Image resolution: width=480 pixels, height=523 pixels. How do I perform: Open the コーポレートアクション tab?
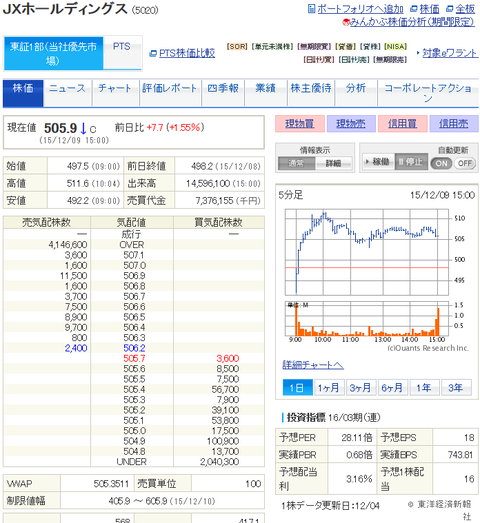click(x=428, y=93)
